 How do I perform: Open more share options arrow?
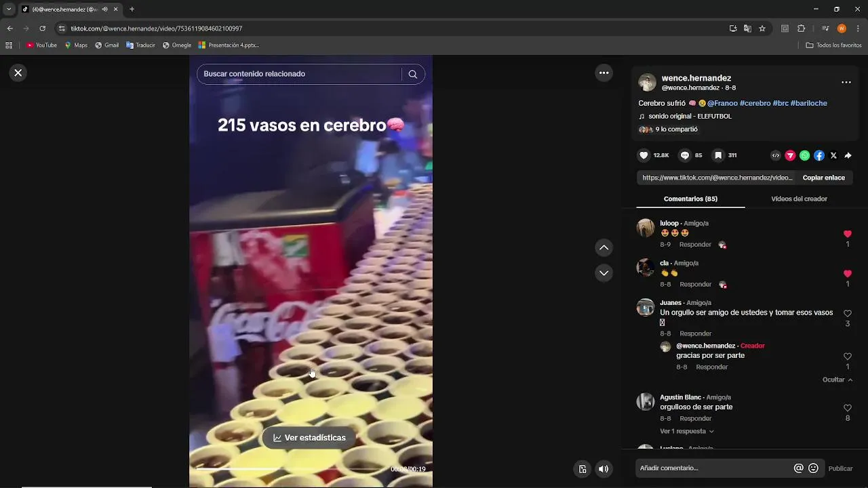tap(848, 155)
